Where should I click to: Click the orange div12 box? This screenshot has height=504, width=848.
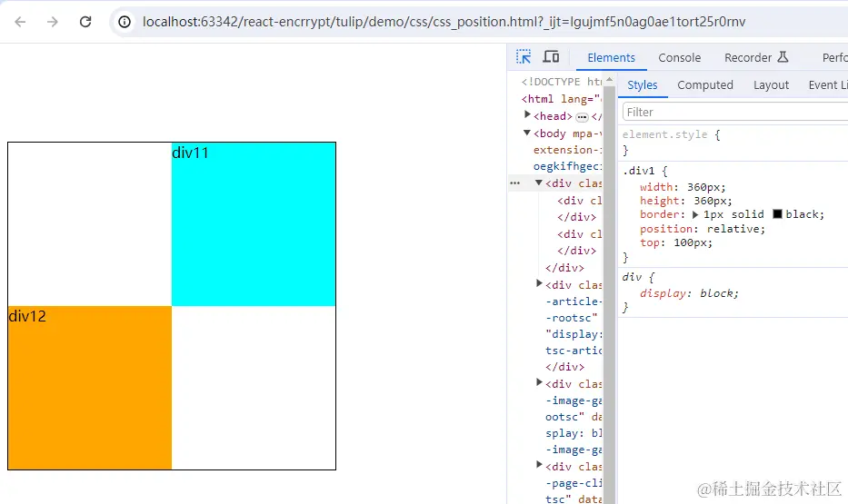coord(90,388)
